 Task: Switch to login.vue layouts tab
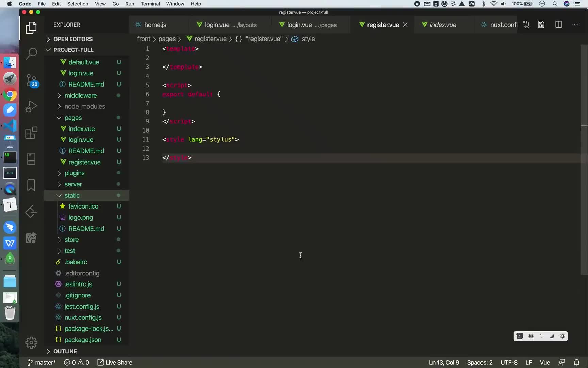230,25
